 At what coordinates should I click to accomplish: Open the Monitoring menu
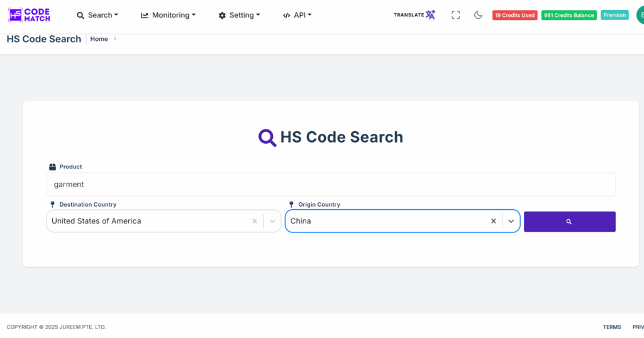(x=168, y=15)
